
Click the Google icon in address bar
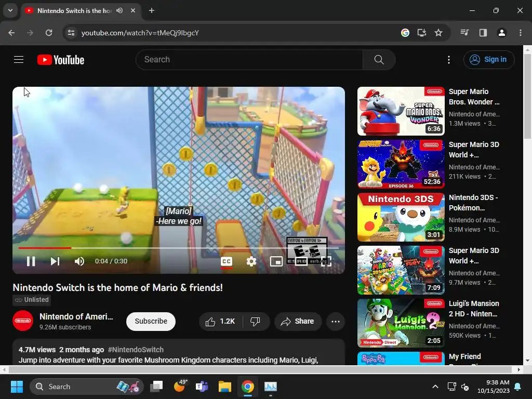pyautogui.click(x=405, y=33)
